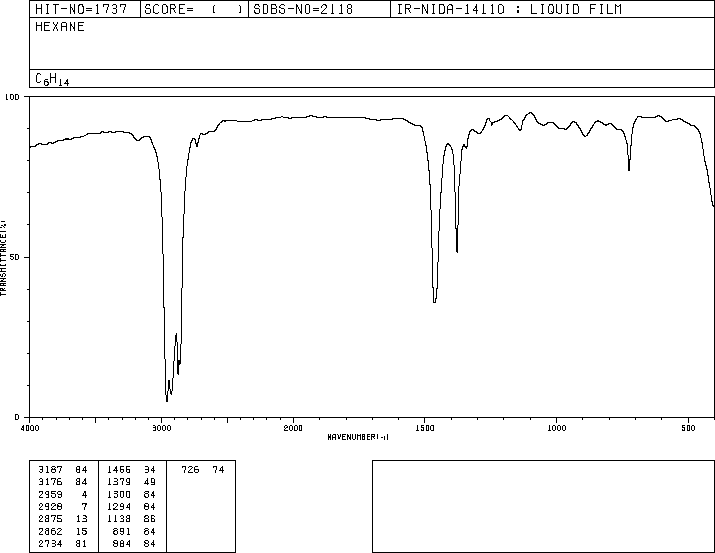The width and height of the screenshot is (715, 553).
Task: Click transmittance value 81 beside 2734
Action: [82, 544]
